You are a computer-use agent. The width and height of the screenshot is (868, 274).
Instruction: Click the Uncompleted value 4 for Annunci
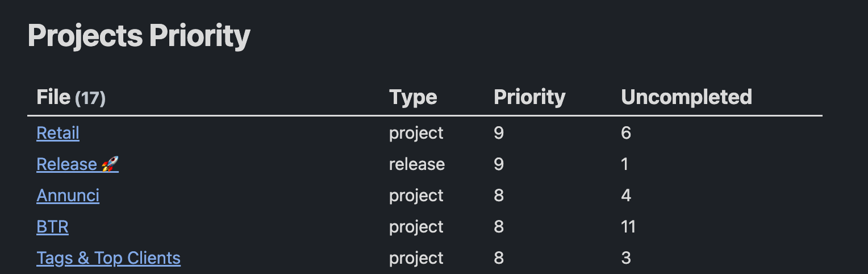[x=626, y=196]
